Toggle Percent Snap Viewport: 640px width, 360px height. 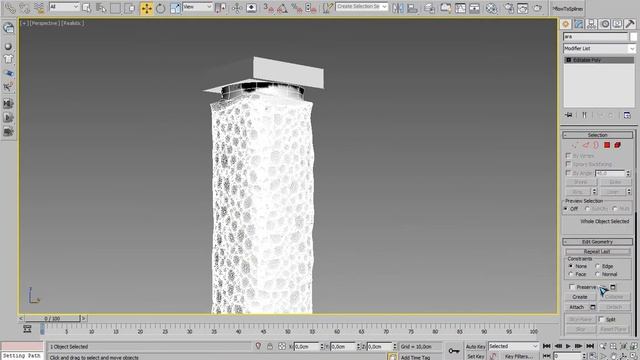pos(297,8)
